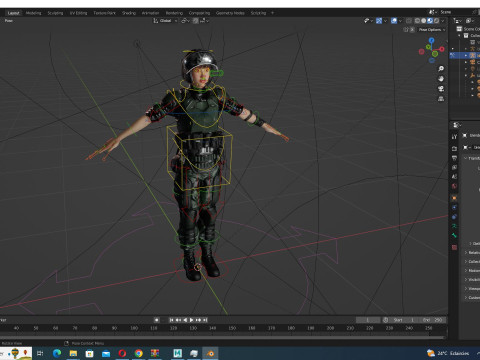This screenshot has width=480, height=360.
Task: Open the Sculpting workspace tab
Action: 55,13
